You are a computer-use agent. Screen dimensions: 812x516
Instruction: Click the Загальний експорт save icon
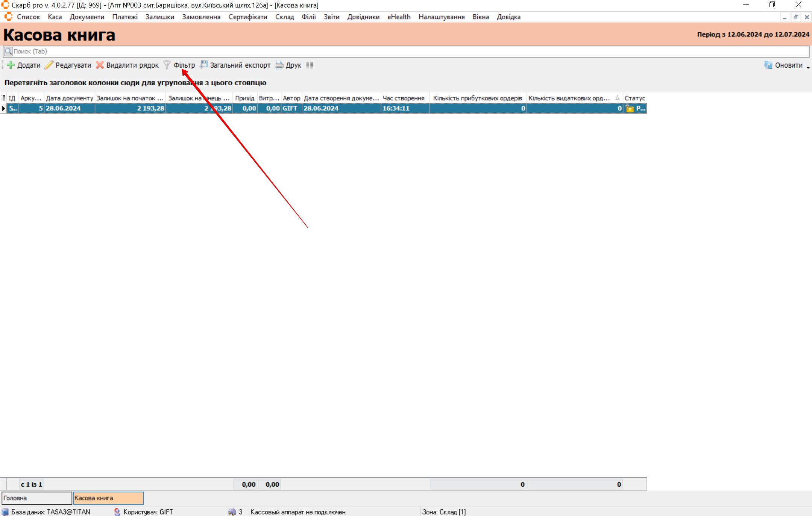click(203, 65)
